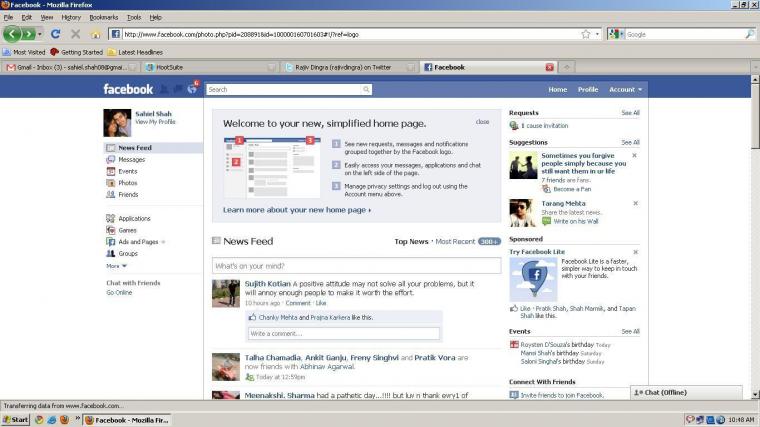
Task: Dismiss Try Facebook Lite ad
Action: (x=635, y=252)
